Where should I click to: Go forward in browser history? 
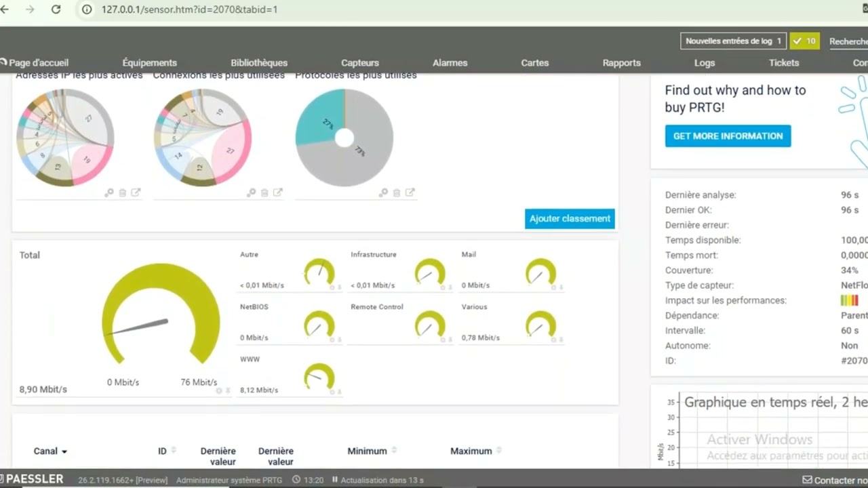(30, 9)
